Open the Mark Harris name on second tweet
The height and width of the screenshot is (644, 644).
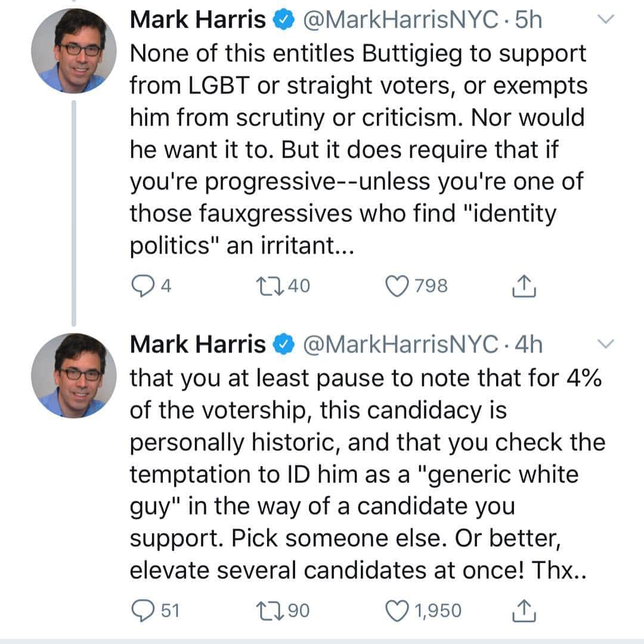coord(197,344)
